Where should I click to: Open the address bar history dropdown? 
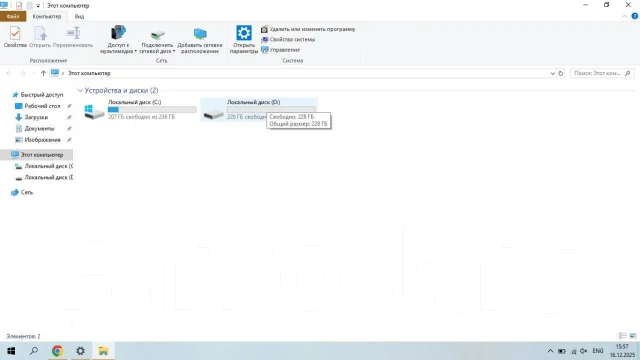[x=552, y=73]
